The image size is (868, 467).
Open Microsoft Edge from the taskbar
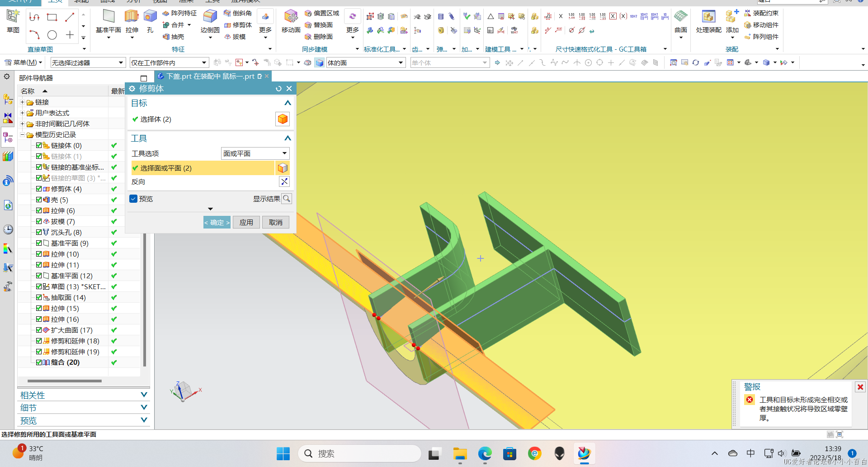[x=485, y=453]
